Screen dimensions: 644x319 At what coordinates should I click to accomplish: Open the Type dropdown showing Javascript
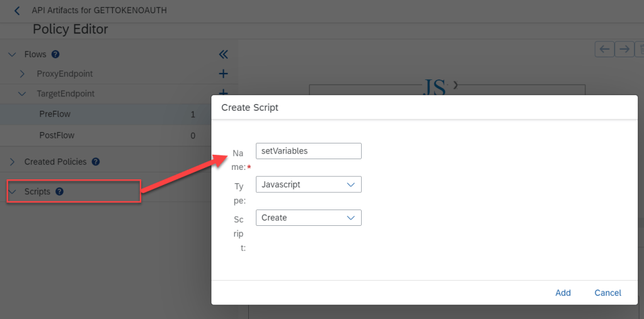pos(308,184)
